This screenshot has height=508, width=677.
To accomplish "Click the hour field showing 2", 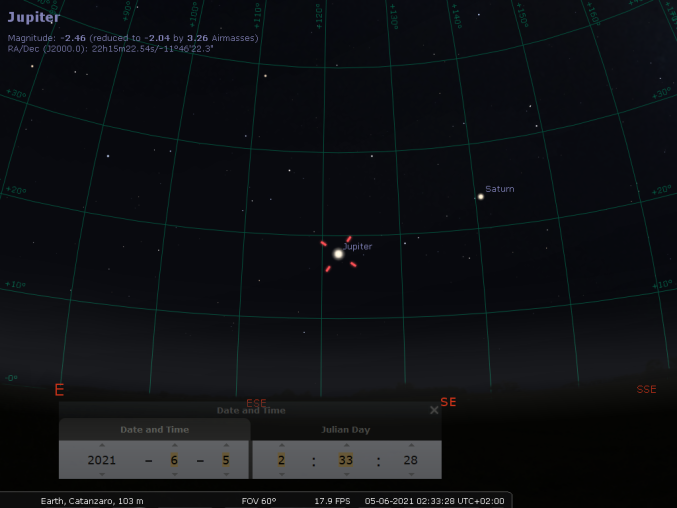I will click(x=282, y=460).
